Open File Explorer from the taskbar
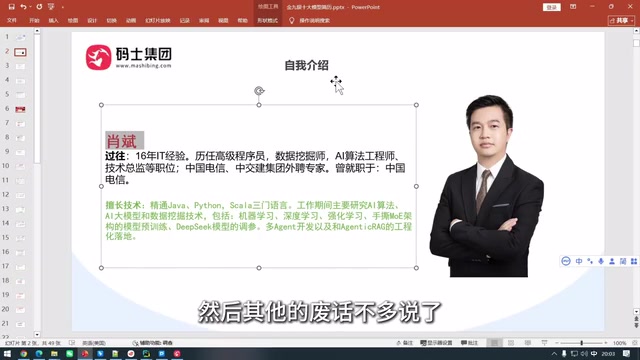Screen dimensions: 640x360 pos(54,353)
